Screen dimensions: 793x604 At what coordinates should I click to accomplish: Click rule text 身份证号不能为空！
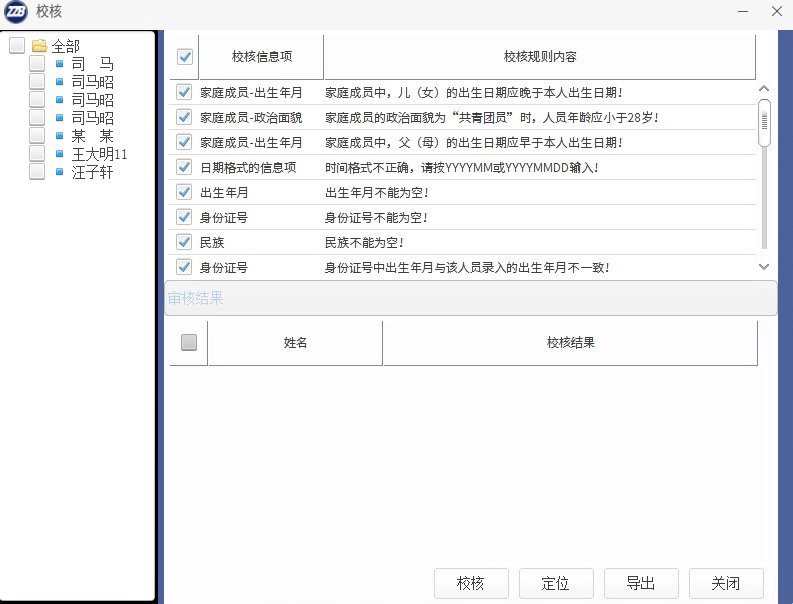(377, 218)
